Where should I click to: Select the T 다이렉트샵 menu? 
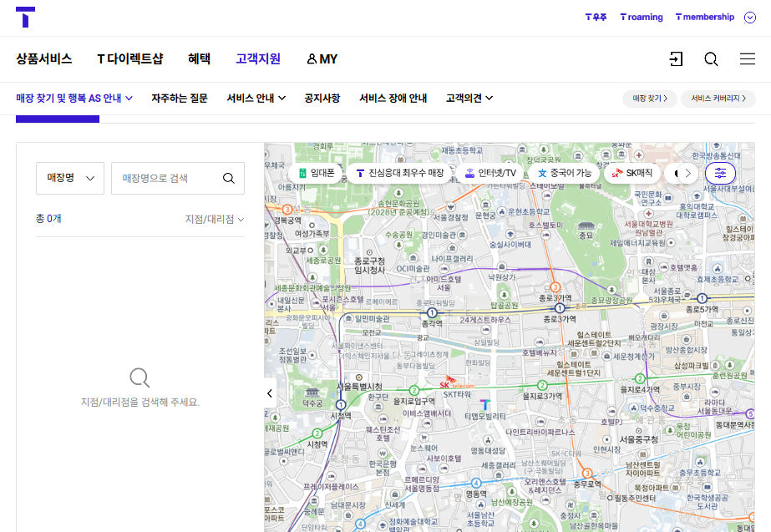click(129, 59)
